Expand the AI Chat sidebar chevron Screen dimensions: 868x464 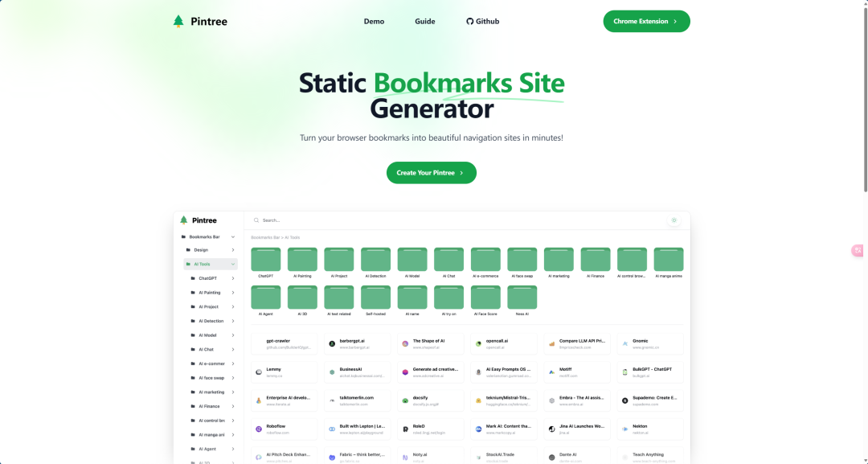pos(233,349)
